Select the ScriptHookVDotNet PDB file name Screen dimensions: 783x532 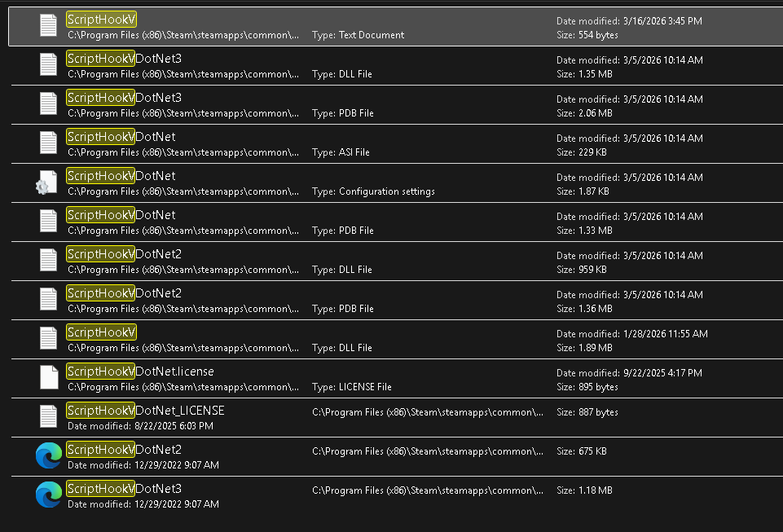tap(121, 215)
